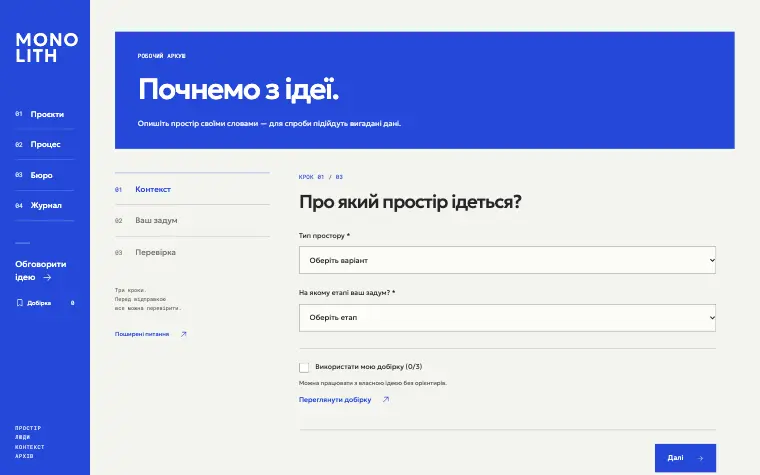
Task: Click the Далі button
Action: pos(685,458)
